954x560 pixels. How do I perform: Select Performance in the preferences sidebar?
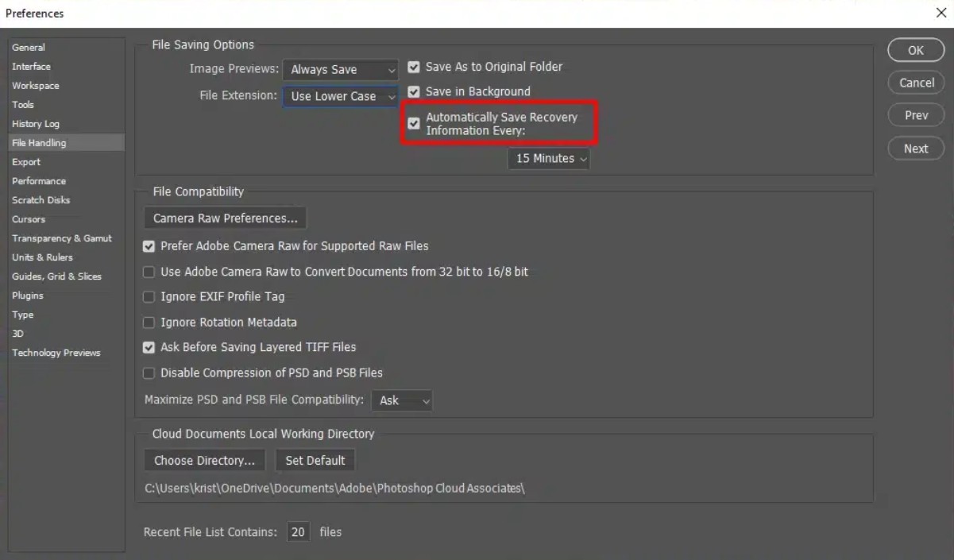point(39,181)
